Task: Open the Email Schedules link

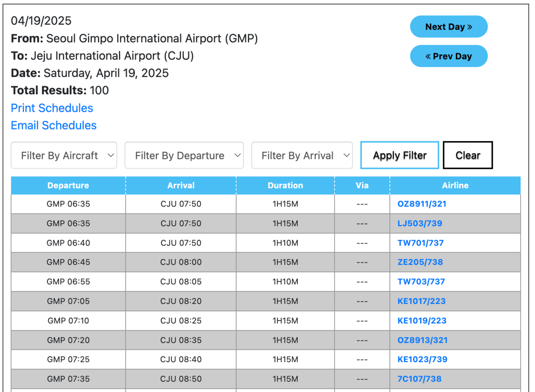Action: (x=53, y=125)
